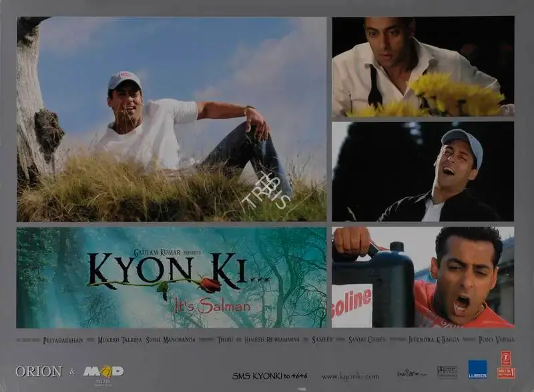This screenshot has height=392, width=534.
Task: Open the www.kyonki.com website link
Action: pyautogui.click(x=350, y=376)
